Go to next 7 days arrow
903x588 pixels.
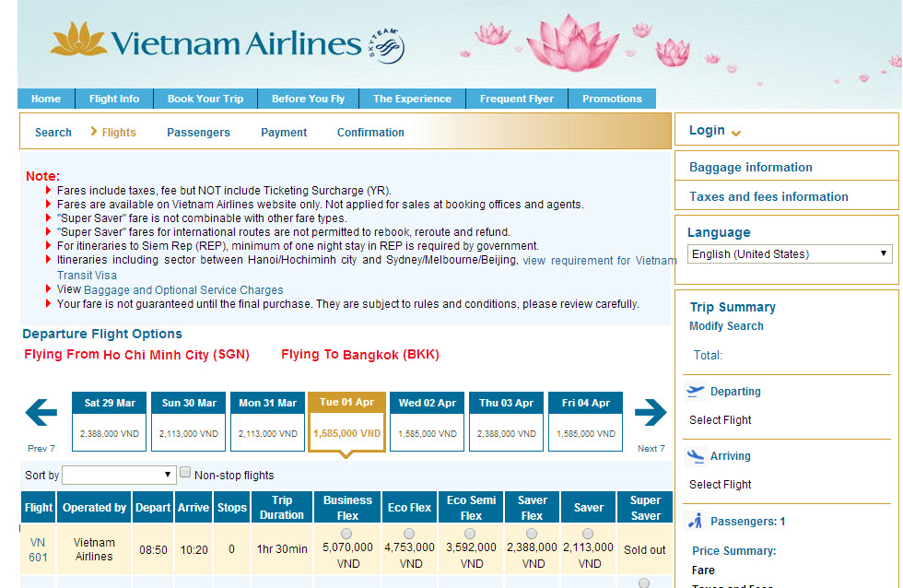651,412
